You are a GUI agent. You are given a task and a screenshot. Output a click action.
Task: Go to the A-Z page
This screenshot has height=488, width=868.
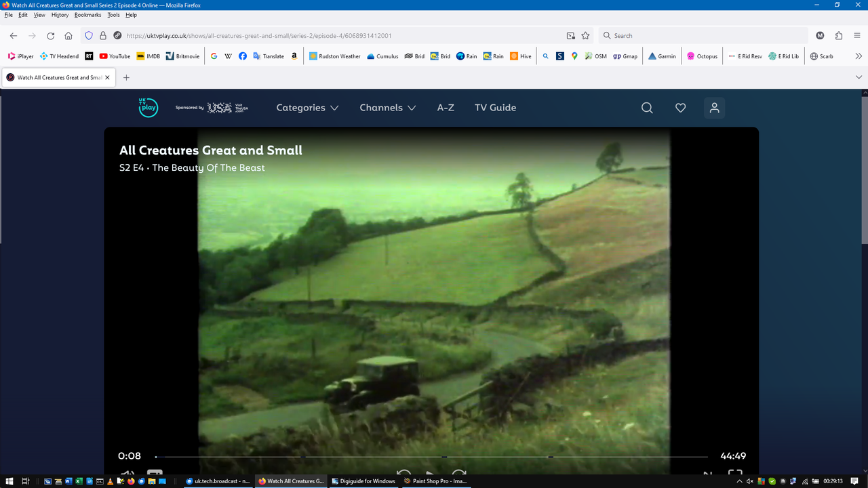pos(446,108)
